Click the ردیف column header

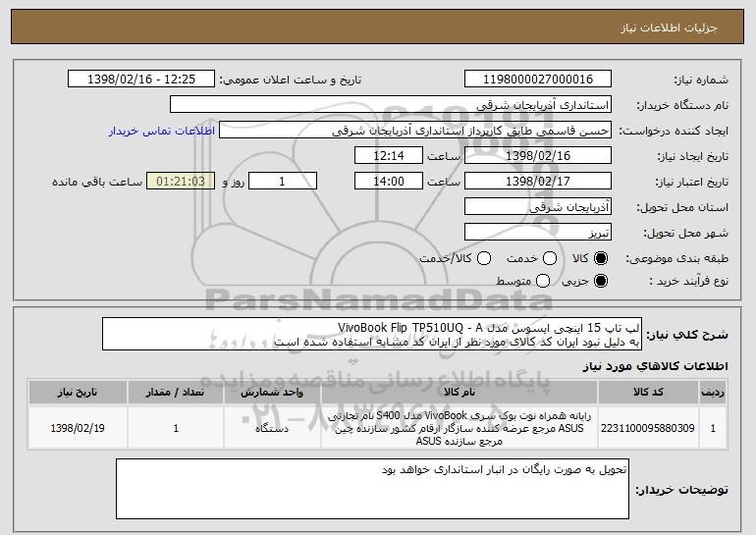tap(713, 393)
